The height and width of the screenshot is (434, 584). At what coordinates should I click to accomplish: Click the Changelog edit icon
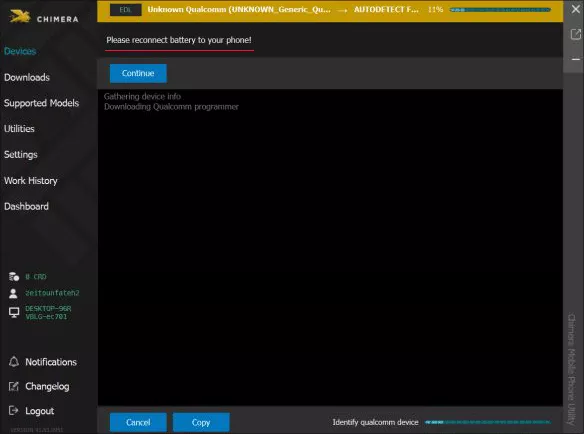coord(13,386)
